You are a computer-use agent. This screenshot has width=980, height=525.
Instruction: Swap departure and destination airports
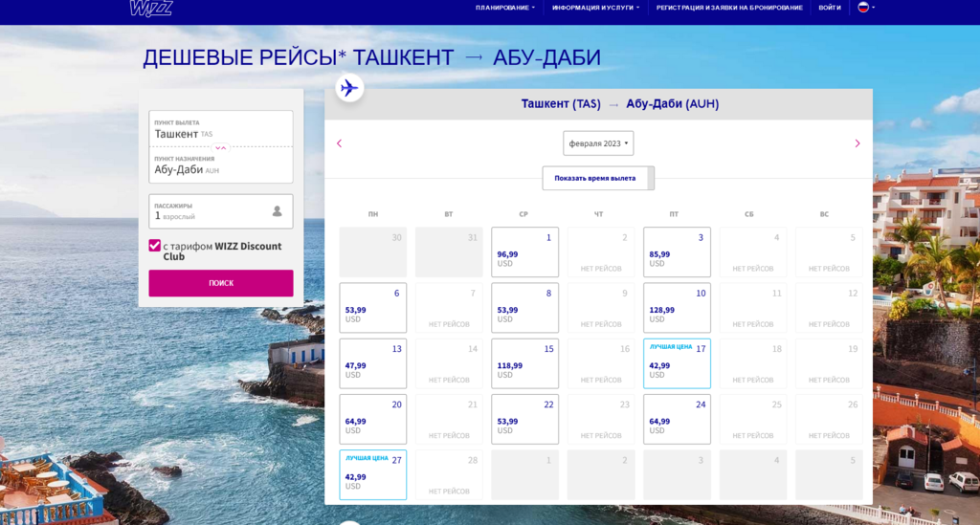[x=221, y=148]
